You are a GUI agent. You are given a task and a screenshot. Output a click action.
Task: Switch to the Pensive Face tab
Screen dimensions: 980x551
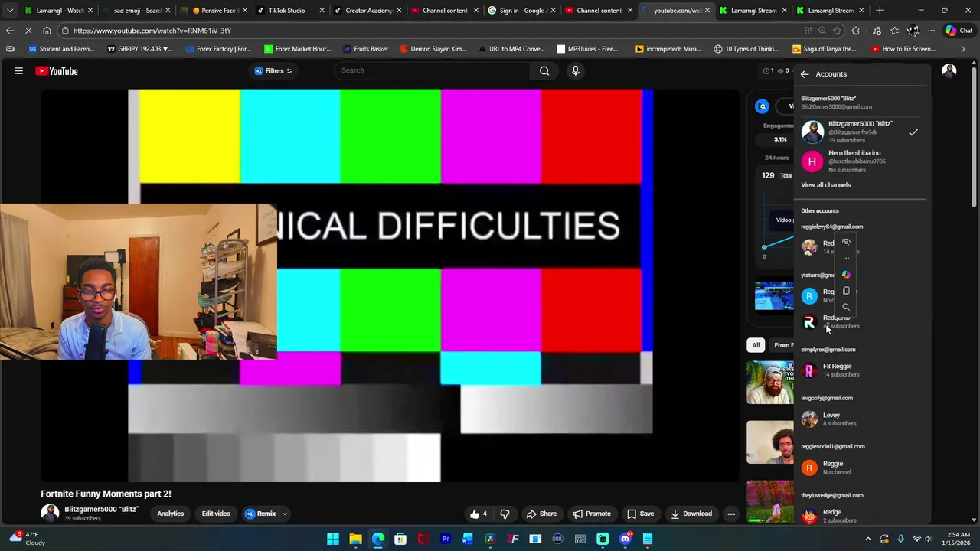(213, 11)
